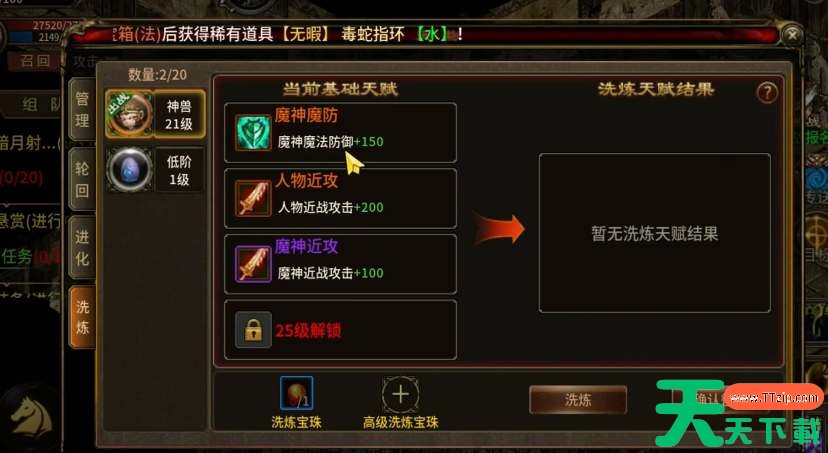Click the 洗炼 refine button
Viewport: 828px width, 453px height.
578,400
